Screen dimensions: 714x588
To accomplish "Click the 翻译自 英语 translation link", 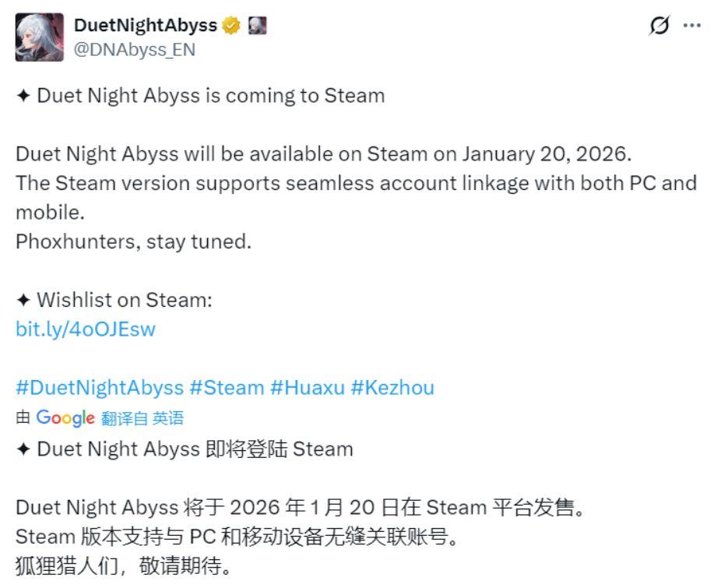I will (142, 418).
